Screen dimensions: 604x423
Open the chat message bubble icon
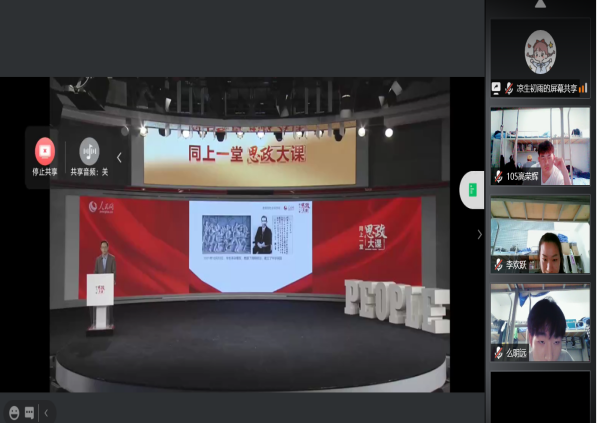point(29,412)
